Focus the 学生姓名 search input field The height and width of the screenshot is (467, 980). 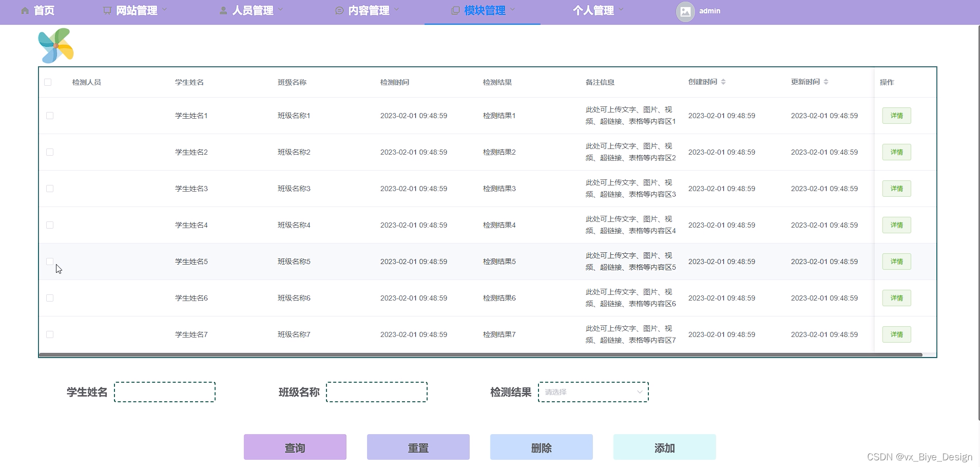[165, 392]
